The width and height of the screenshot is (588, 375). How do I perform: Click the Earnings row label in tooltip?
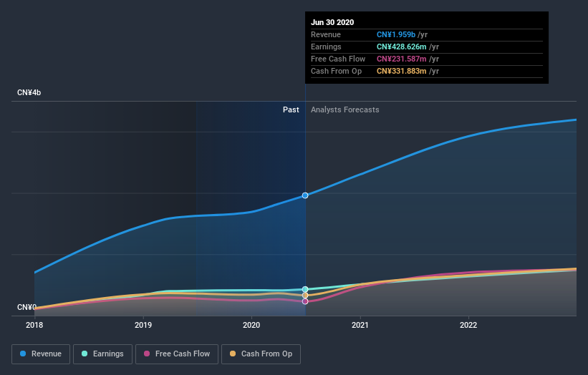[x=326, y=47]
